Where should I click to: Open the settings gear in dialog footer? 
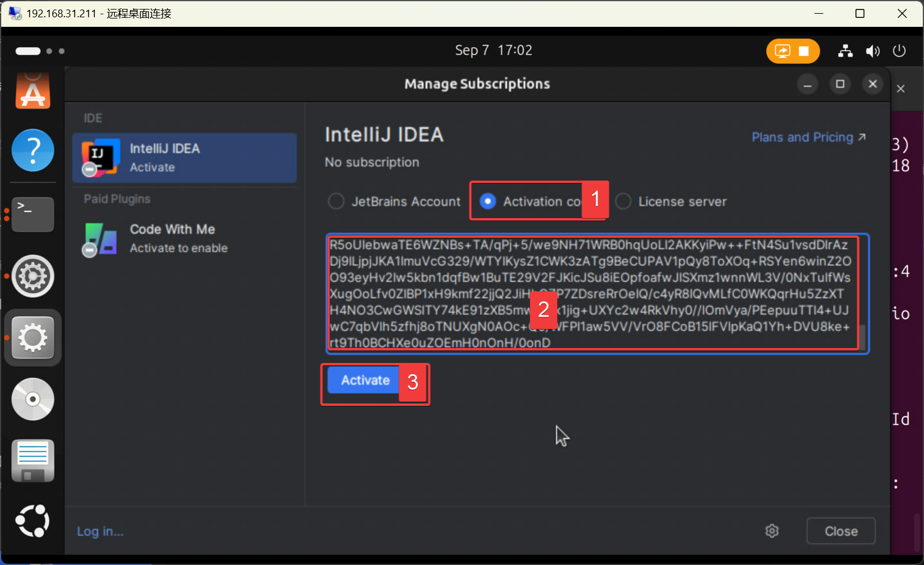pos(772,531)
